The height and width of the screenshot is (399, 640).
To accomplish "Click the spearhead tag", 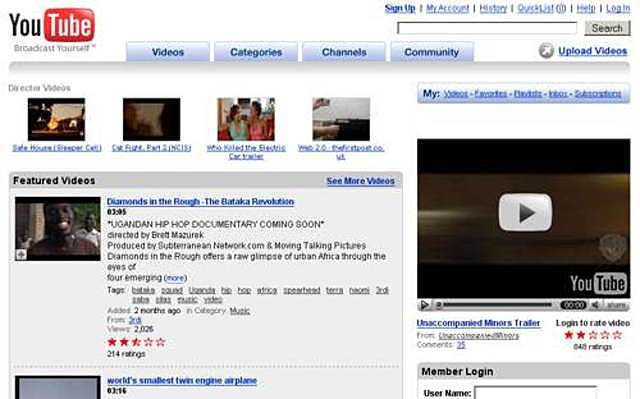I will (302, 290).
